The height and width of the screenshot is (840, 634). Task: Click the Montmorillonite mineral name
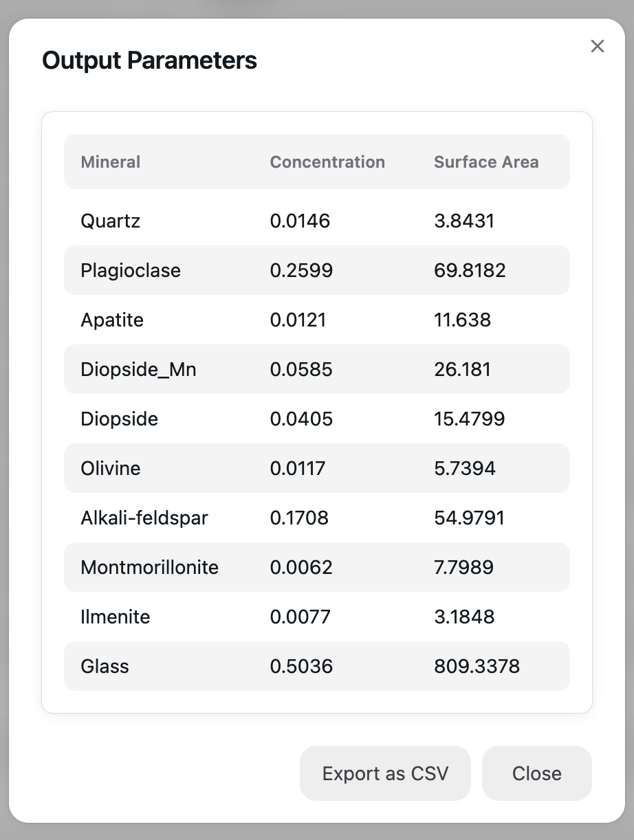(x=149, y=567)
